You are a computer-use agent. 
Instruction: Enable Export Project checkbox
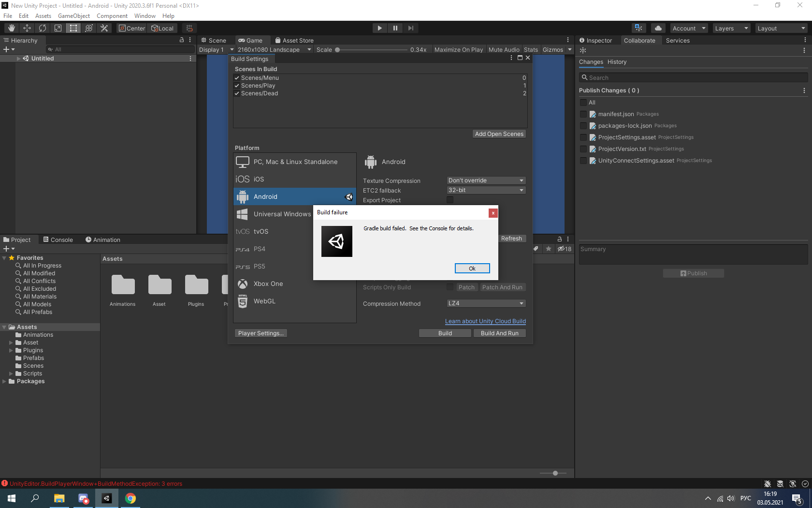(x=450, y=200)
